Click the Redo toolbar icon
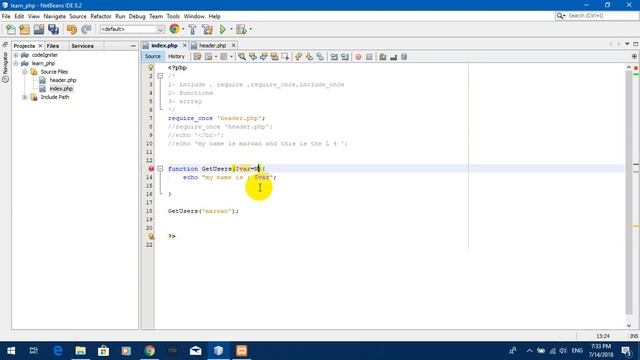 point(86,29)
